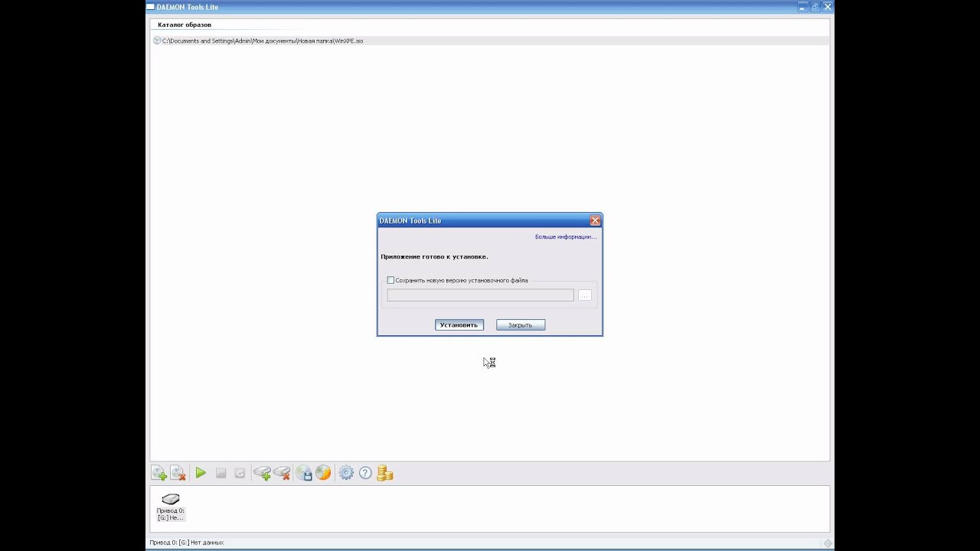Click the 'Каталог образов' header
This screenshot has width=980, height=551.
pos(185,24)
